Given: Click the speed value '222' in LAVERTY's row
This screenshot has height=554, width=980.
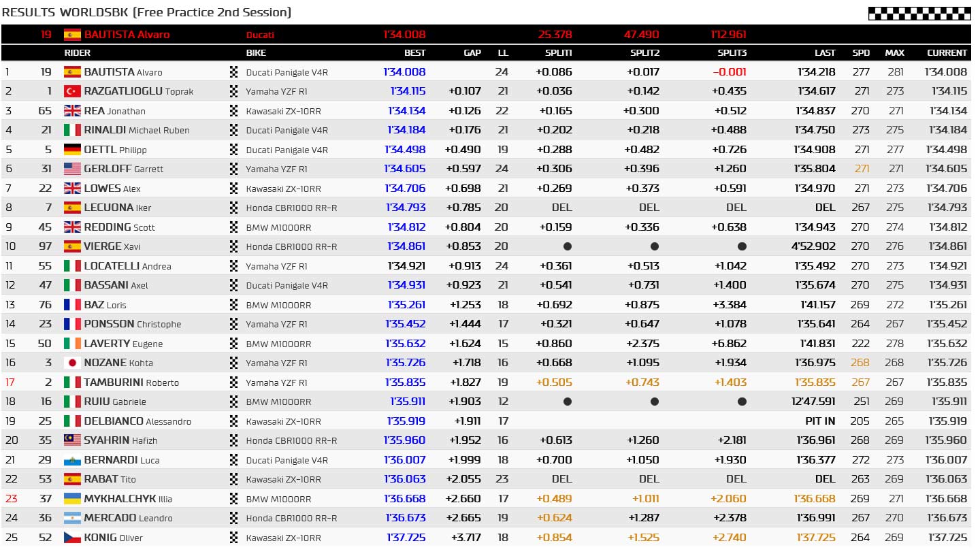Looking at the screenshot, I should (x=861, y=343).
